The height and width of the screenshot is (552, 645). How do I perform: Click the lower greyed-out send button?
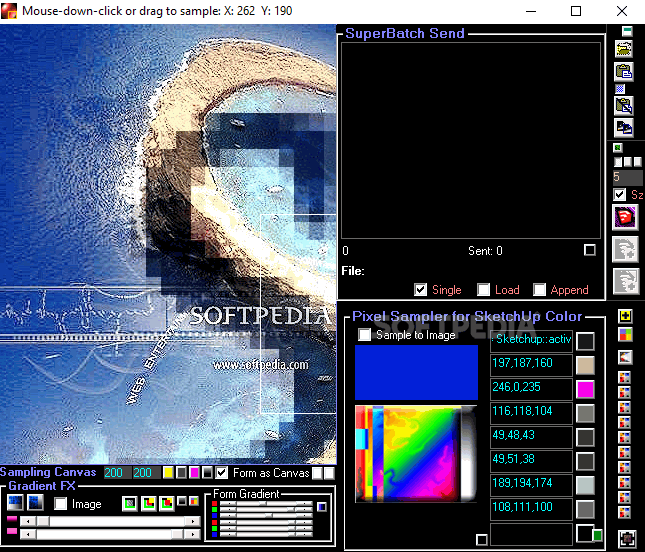tap(626, 281)
